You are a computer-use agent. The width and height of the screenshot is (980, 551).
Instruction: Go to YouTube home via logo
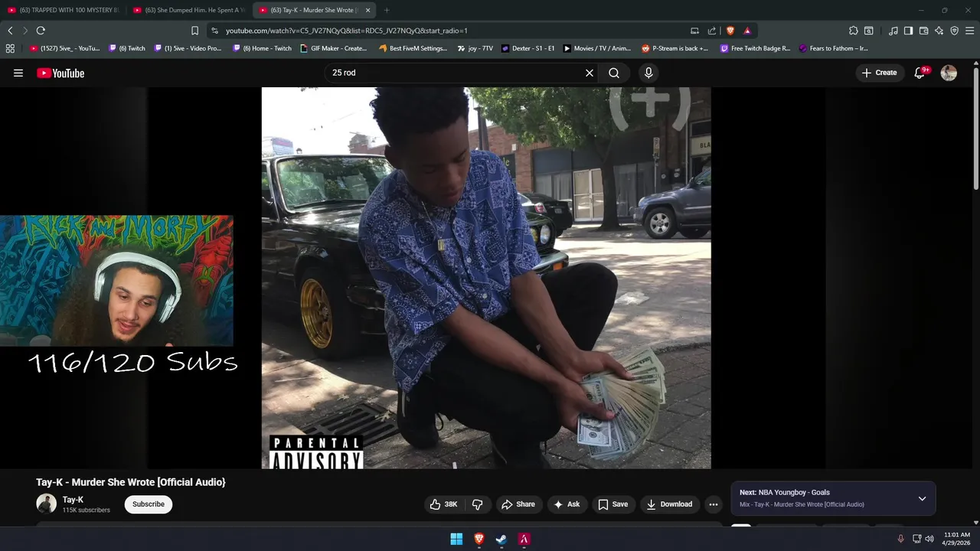(60, 73)
